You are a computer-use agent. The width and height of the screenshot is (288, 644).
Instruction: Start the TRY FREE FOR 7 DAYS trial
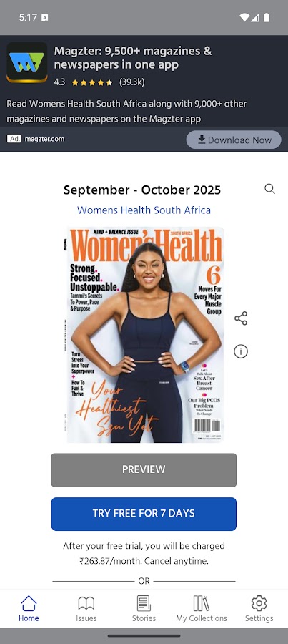point(144,514)
